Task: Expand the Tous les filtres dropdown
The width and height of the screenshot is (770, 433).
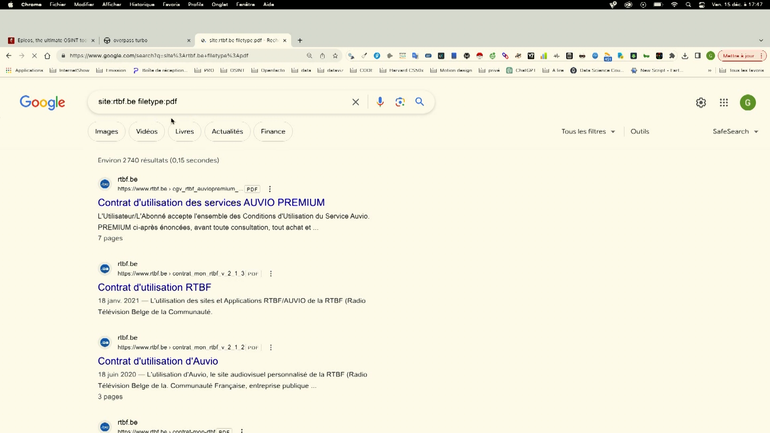Action: pos(588,132)
